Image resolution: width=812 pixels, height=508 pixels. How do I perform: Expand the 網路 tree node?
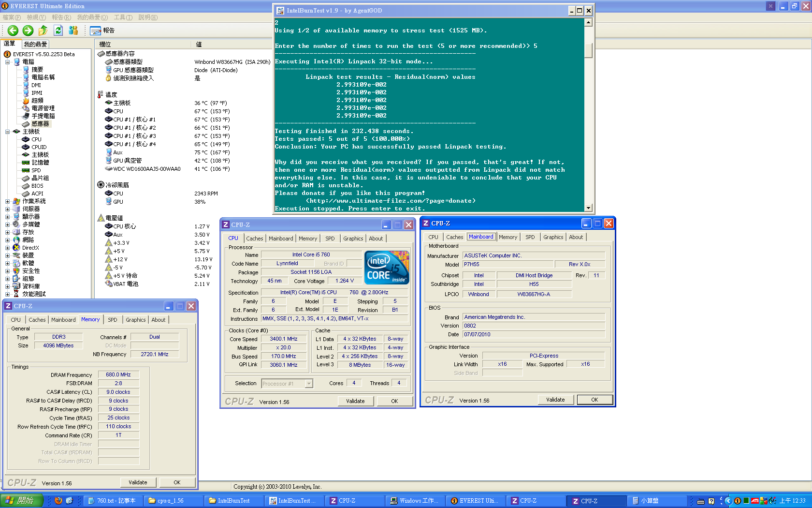click(x=7, y=240)
